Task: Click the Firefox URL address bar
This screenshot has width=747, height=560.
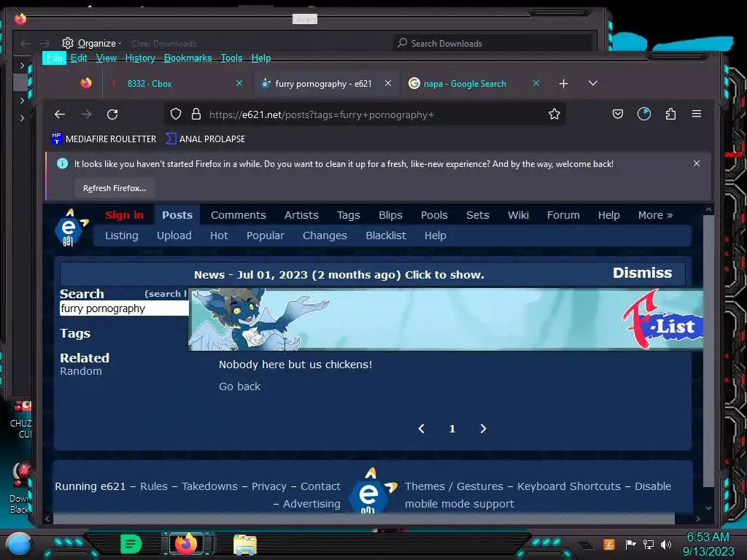Action: pos(365,114)
